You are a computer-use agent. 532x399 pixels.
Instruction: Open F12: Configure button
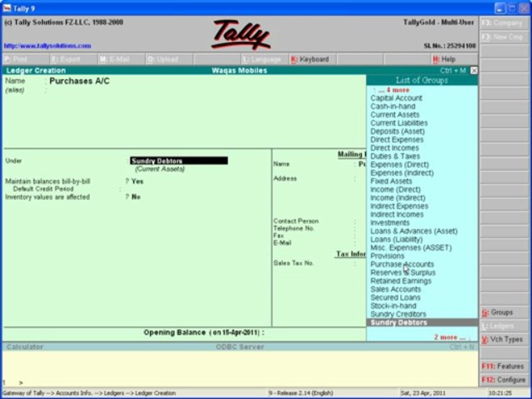(x=504, y=380)
